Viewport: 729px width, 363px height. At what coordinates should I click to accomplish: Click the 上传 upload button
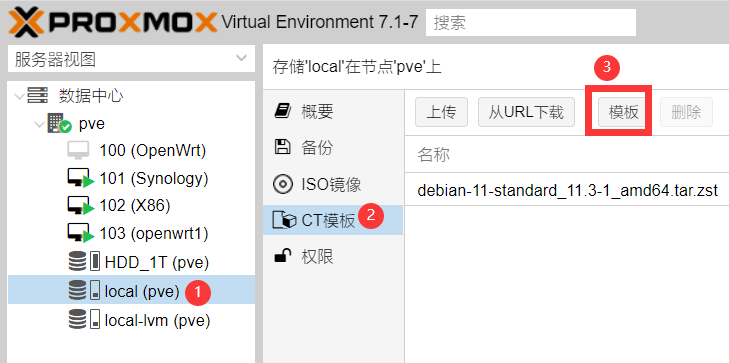pos(441,112)
